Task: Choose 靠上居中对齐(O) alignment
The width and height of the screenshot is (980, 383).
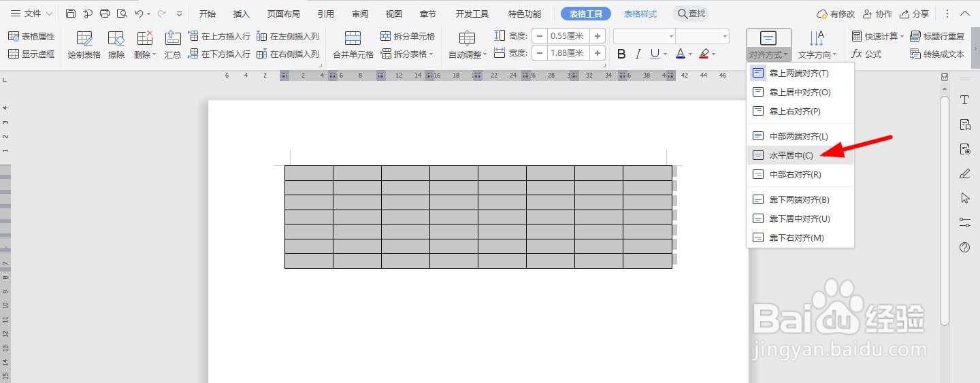Action: click(800, 92)
